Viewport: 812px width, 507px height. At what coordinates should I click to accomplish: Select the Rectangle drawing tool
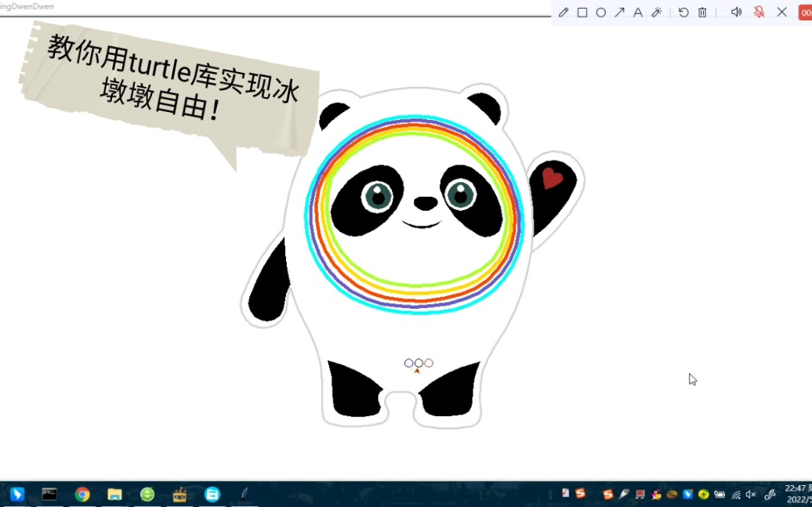[581, 12]
